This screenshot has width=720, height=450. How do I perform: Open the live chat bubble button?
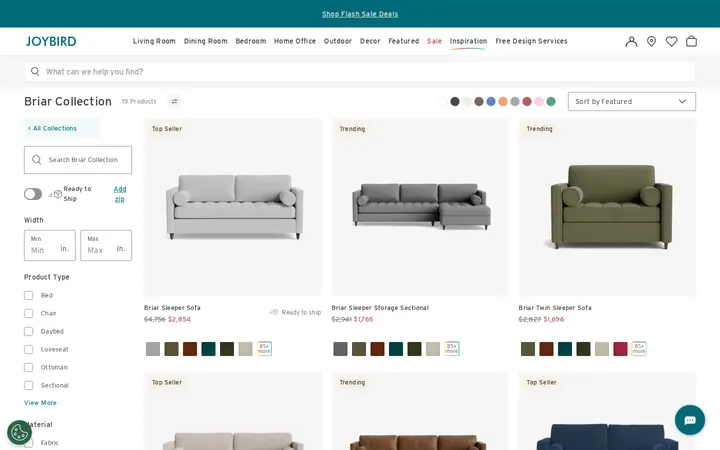click(690, 420)
